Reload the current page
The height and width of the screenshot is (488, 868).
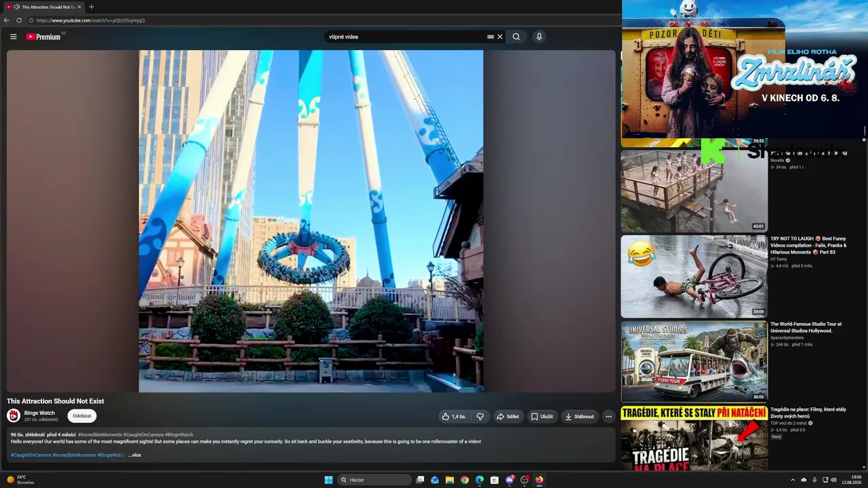[x=19, y=20]
